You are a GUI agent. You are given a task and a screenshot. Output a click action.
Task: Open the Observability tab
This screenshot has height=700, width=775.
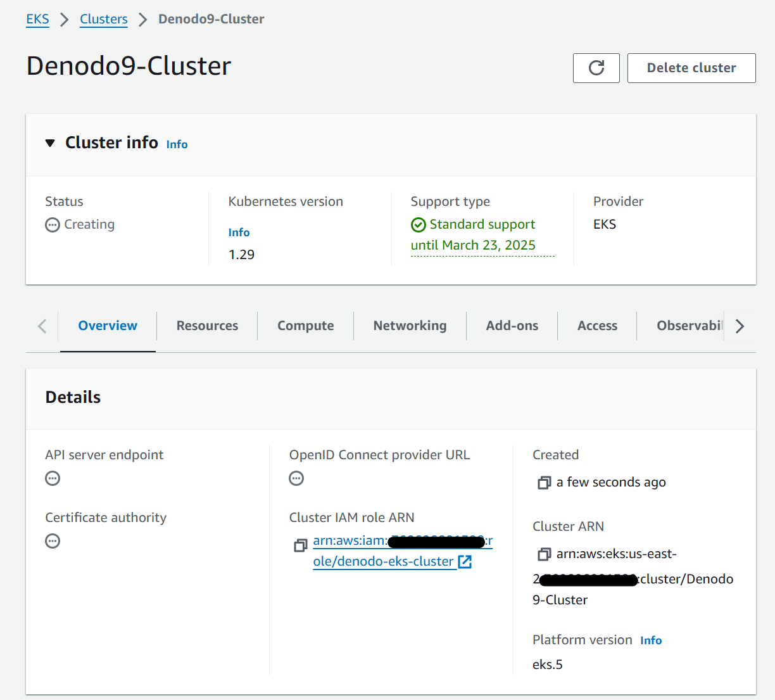click(x=689, y=326)
